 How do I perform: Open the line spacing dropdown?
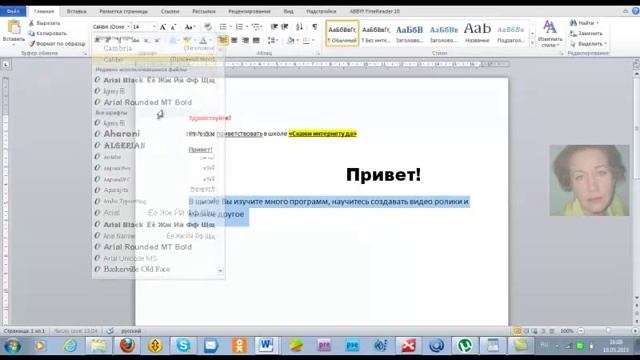coord(273,40)
